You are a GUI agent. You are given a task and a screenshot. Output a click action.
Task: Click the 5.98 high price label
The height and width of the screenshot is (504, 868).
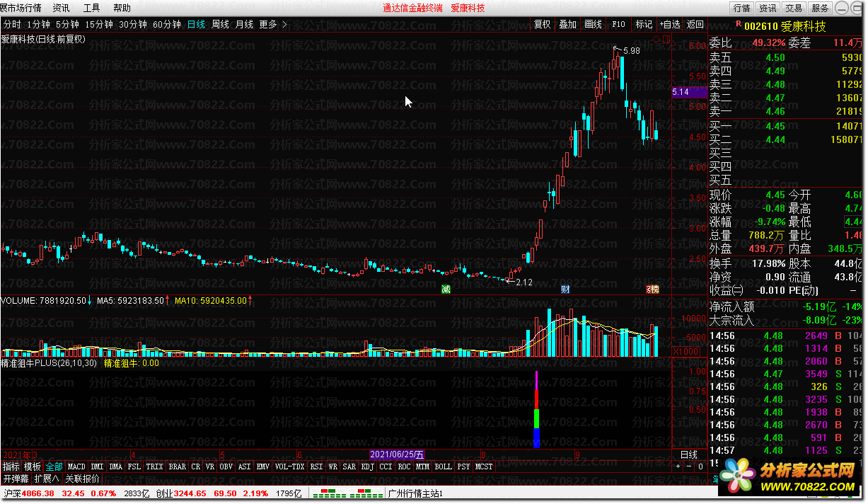(631, 51)
